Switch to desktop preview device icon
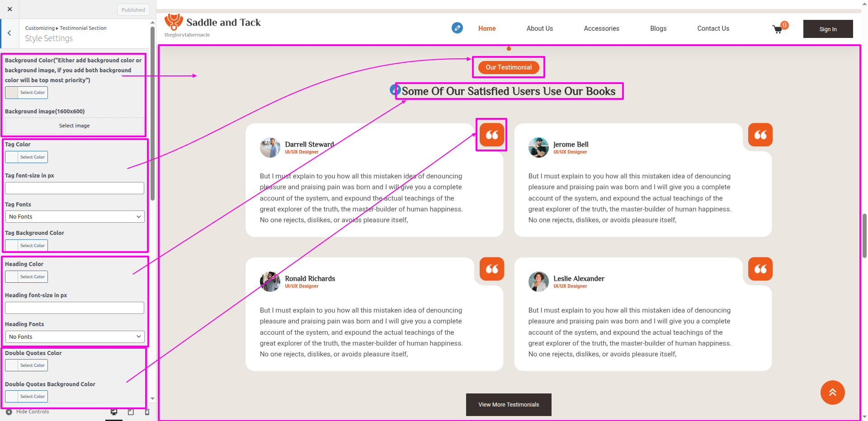The width and height of the screenshot is (868, 421). coord(114,412)
